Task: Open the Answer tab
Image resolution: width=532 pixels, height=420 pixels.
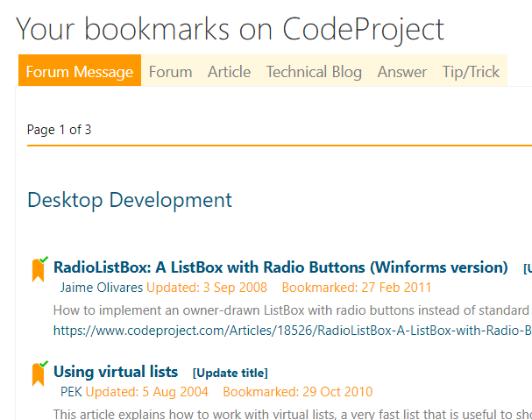Action: pos(402,72)
